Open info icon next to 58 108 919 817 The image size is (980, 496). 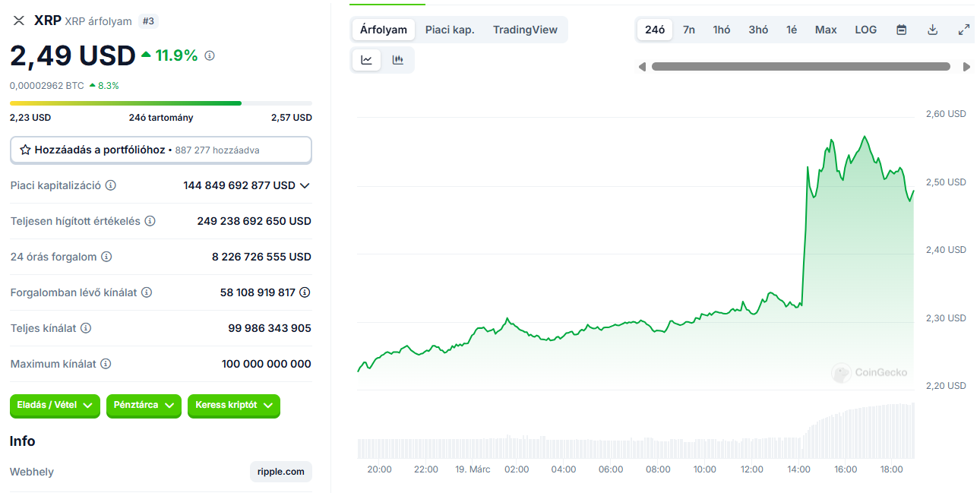click(x=305, y=292)
